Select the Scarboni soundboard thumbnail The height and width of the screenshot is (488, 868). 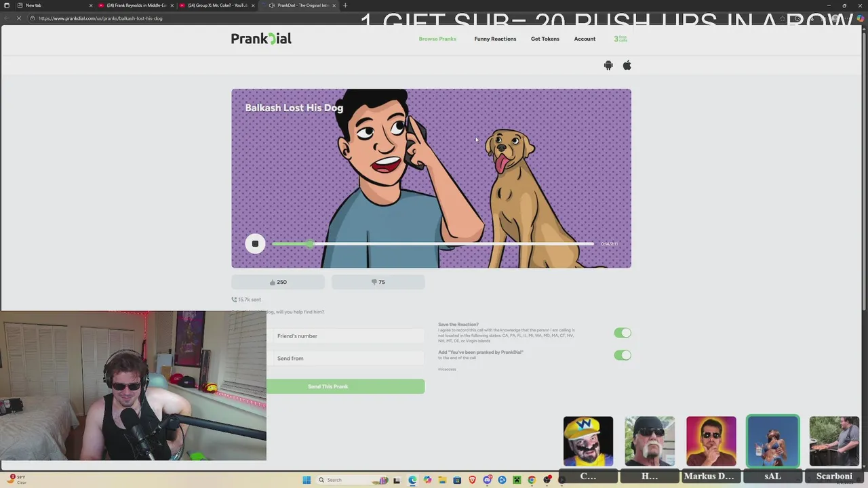(x=834, y=441)
